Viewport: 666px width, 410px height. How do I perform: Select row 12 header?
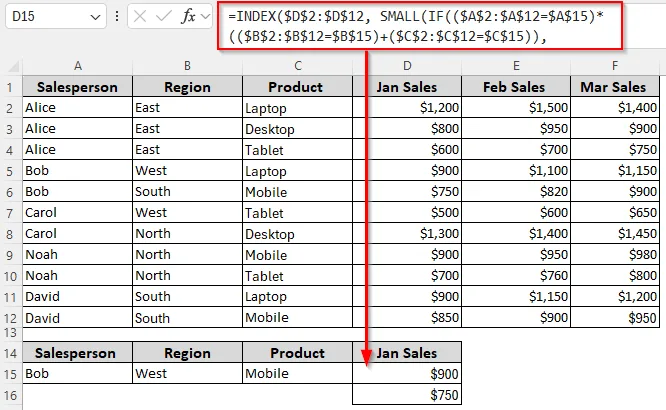pos(11,318)
